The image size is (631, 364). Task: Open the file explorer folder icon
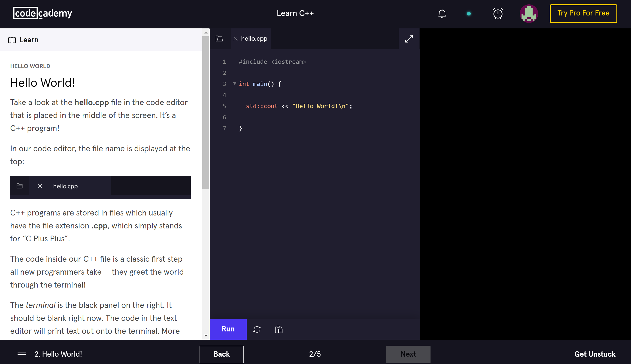(219, 39)
